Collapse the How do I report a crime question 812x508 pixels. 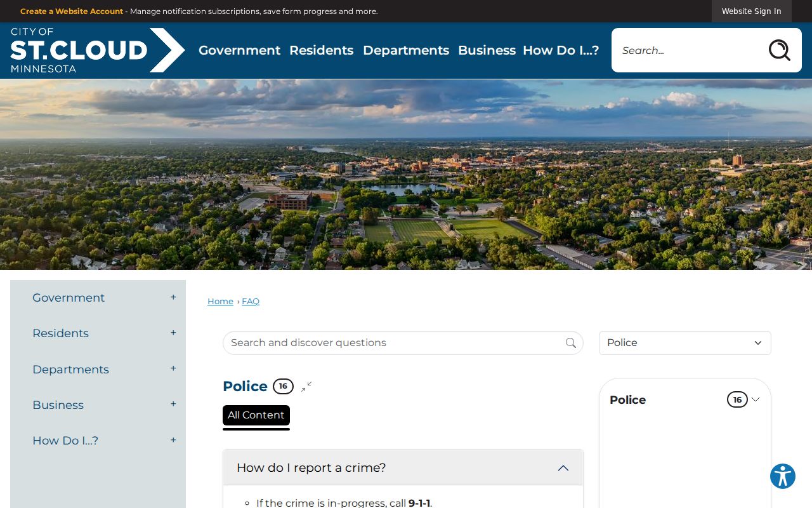click(403, 467)
